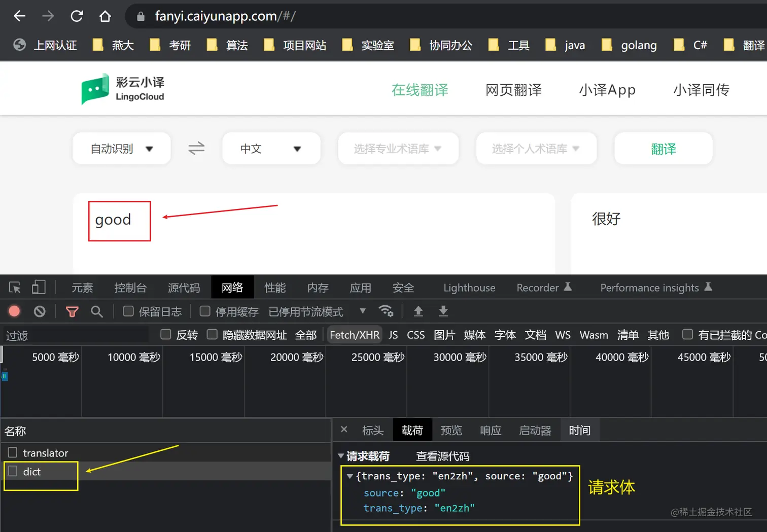This screenshot has height=532, width=767.
Task: Open the 项目网站 bookmark folder
Action: (x=295, y=45)
